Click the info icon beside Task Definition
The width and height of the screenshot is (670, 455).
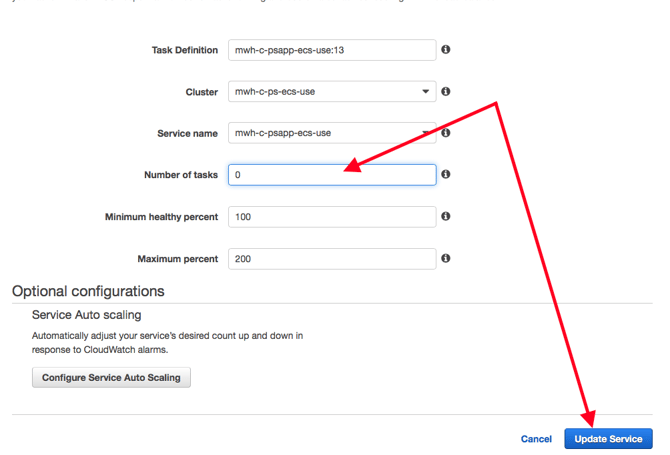pos(446,49)
